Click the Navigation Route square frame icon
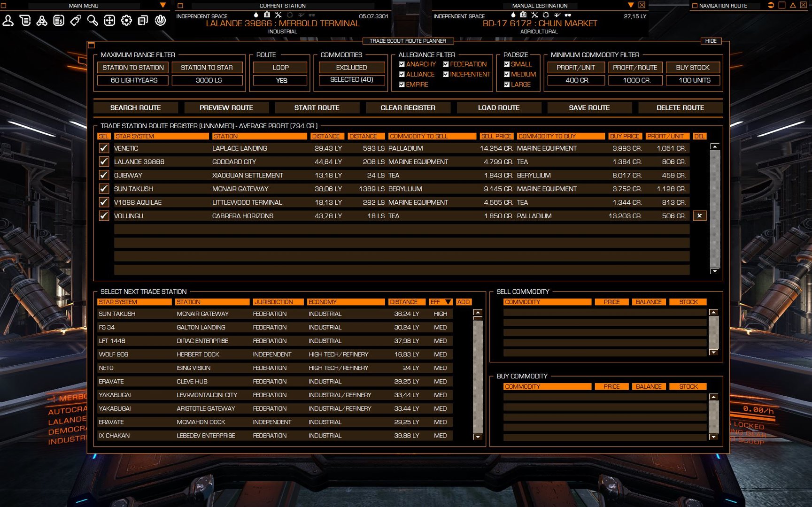Image resolution: width=812 pixels, height=507 pixels. coord(782,5)
